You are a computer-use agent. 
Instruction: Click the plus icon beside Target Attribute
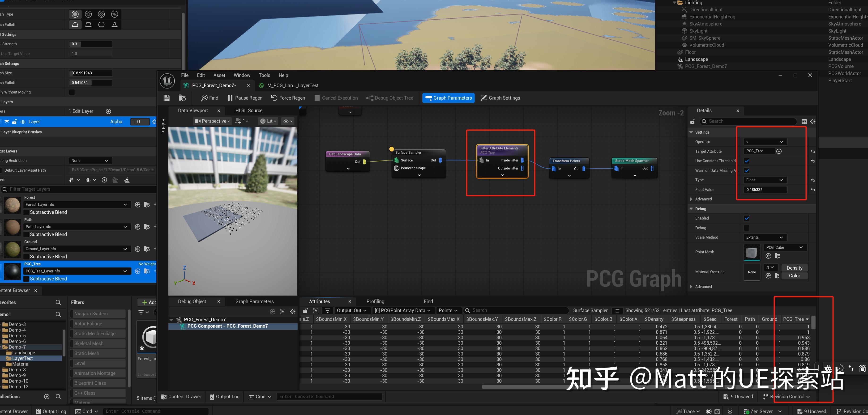click(x=779, y=151)
